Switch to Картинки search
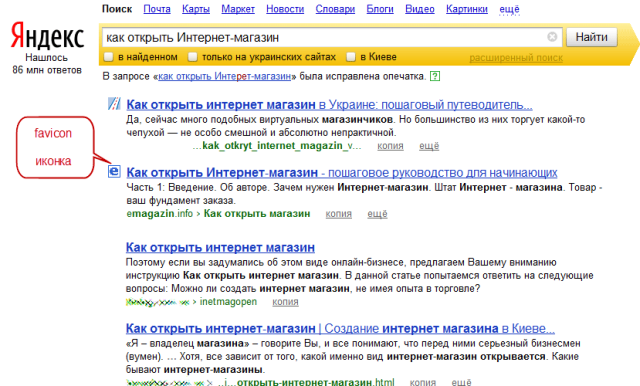This screenshot has width=640, height=386. [467, 9]
